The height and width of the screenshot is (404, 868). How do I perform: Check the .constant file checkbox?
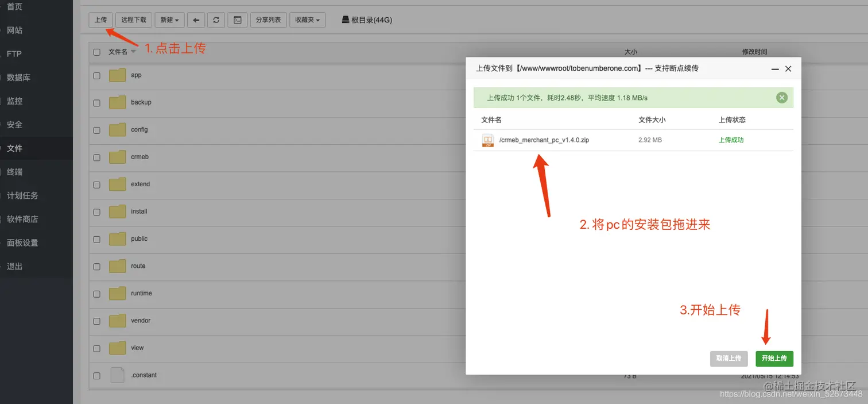click(x=96, y=376)
